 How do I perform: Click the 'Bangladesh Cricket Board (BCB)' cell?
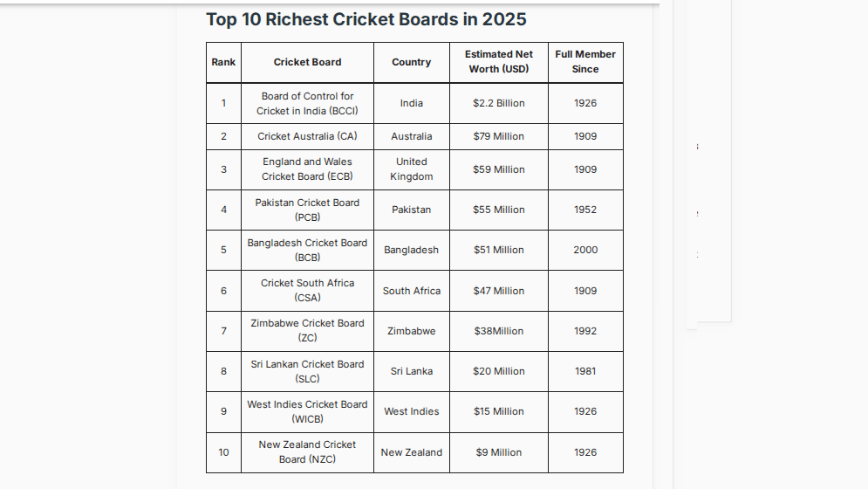pyautogui.click(x=307, y=250)
